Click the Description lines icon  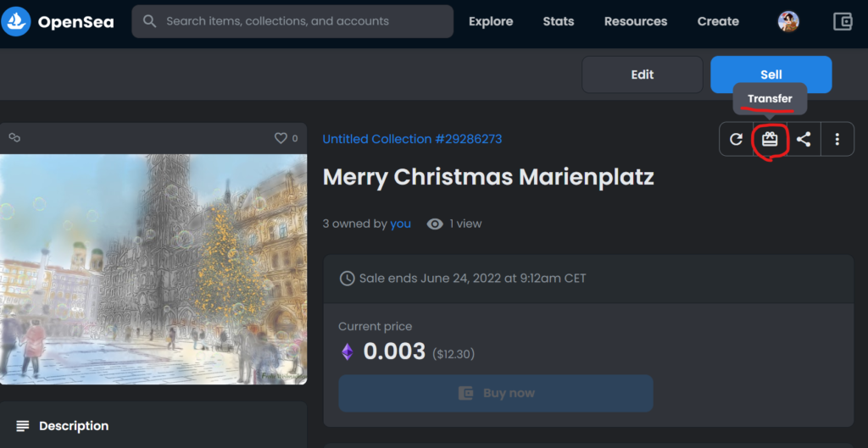click(x=23, y=426)
